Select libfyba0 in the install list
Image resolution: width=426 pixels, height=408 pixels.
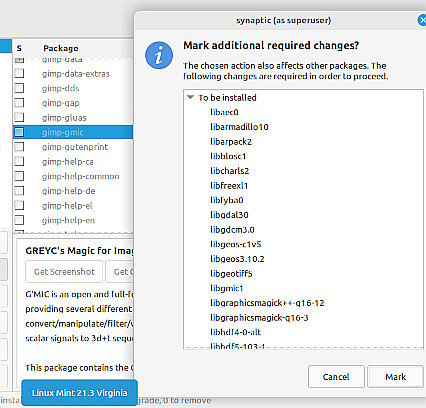(x=227, y=200)
